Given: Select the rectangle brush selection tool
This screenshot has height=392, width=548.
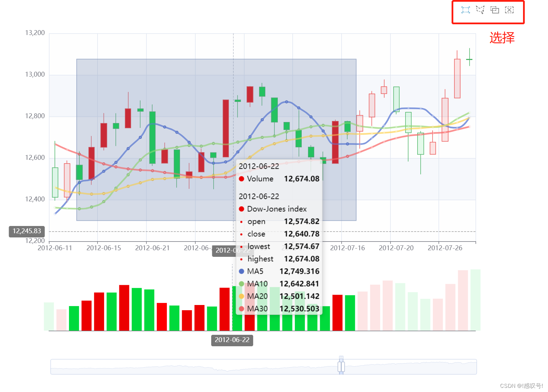Looking at the screenshot, I should click(x=465, y=10).
